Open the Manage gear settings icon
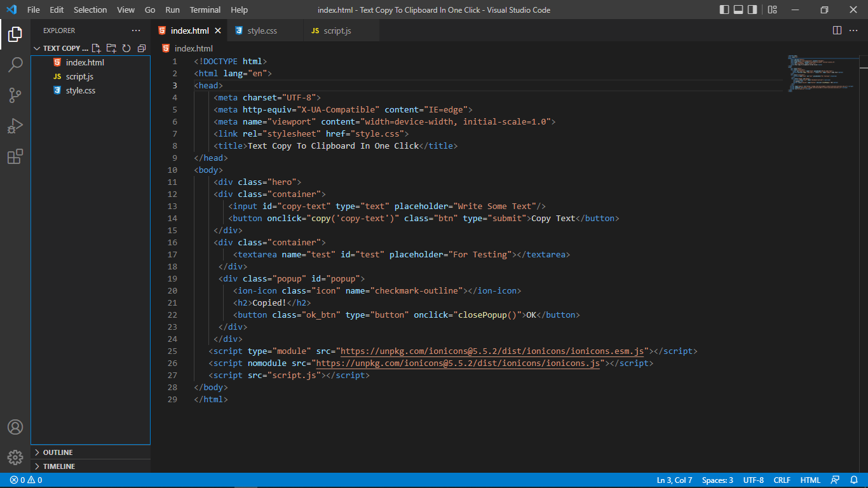This screenshot has width=868, height=488. coord(15,457)
